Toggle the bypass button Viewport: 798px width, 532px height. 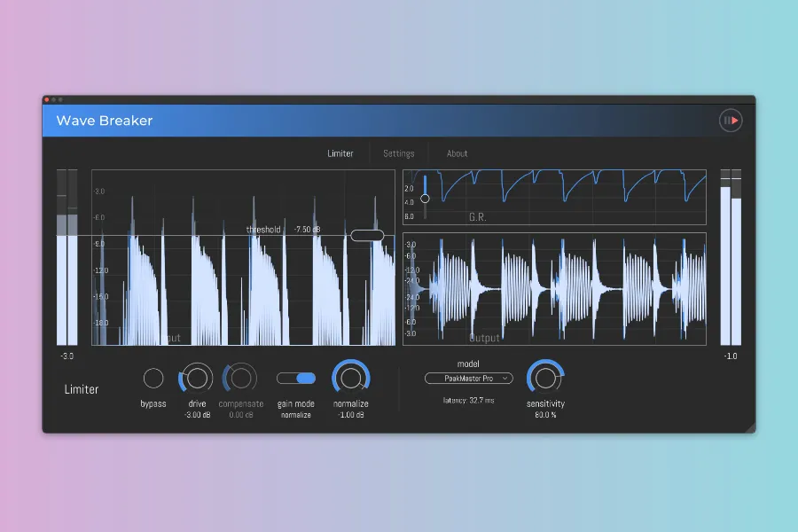click(x=153, y=379)
